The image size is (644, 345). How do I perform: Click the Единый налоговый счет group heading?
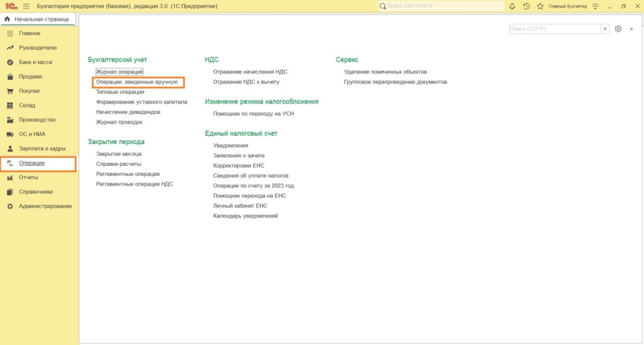point(241,133)
